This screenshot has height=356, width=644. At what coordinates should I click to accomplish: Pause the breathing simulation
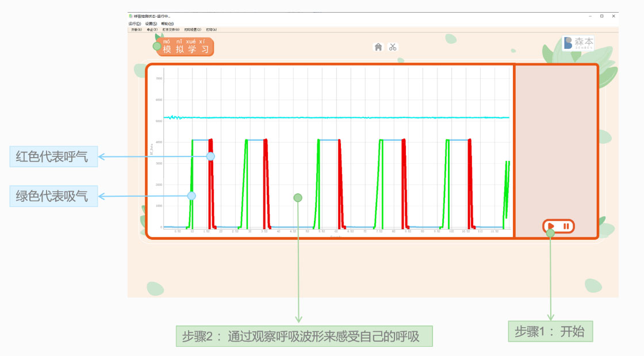566,227
